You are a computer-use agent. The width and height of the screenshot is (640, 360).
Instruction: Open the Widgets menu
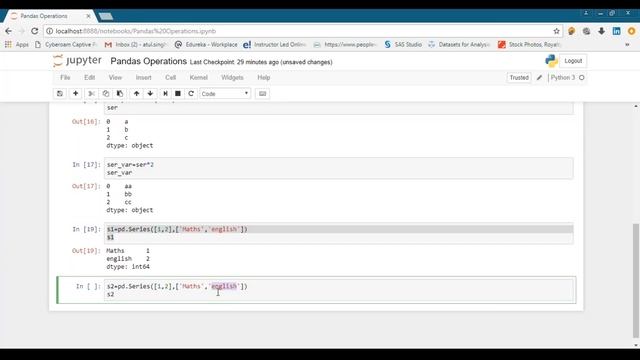(x=232, y=78)
